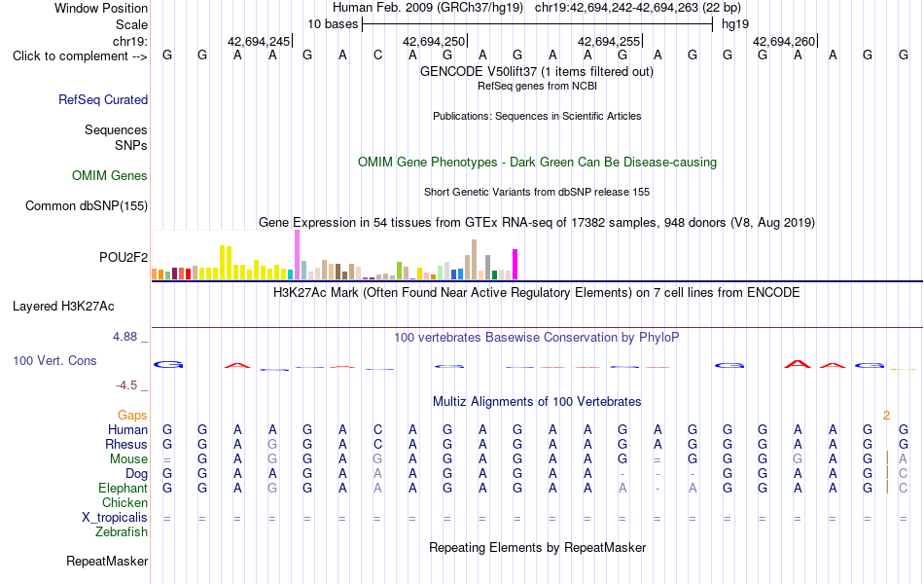Screen dimensions: 924x584
Task: Click the RefSeq Curated track label
Action: click(103, 99)
